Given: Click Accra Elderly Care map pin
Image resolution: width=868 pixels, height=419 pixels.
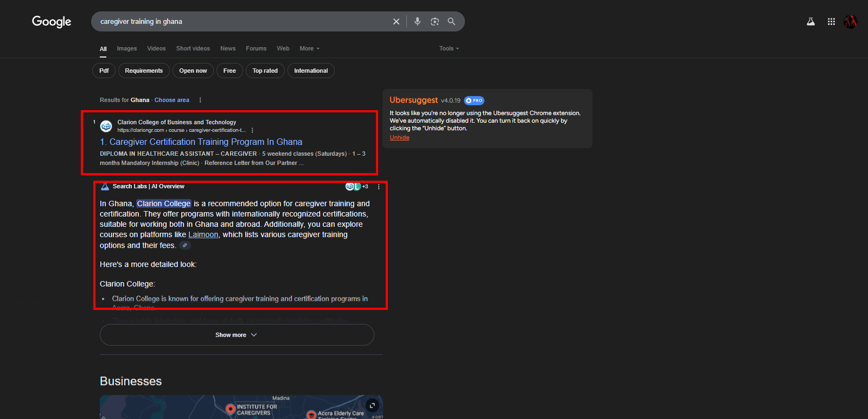Looking at the screenshot, I should (x=311, y=415).
